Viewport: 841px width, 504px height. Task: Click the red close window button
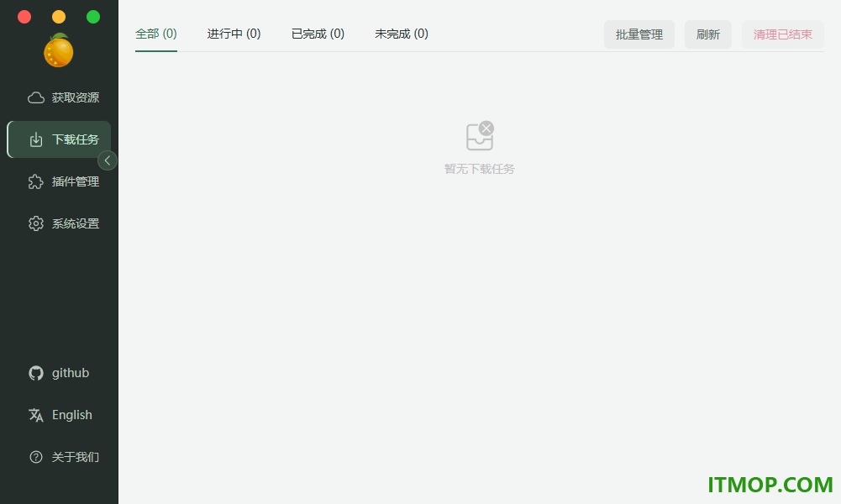click(x=24, y=17)
